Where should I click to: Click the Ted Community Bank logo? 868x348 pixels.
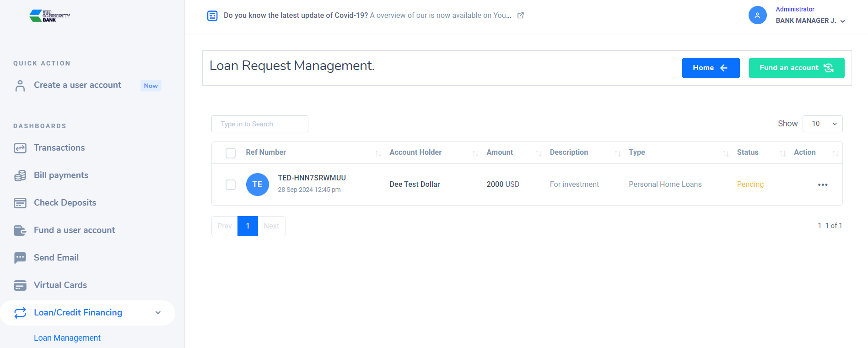pyautogui.click(x=49, y=16)
